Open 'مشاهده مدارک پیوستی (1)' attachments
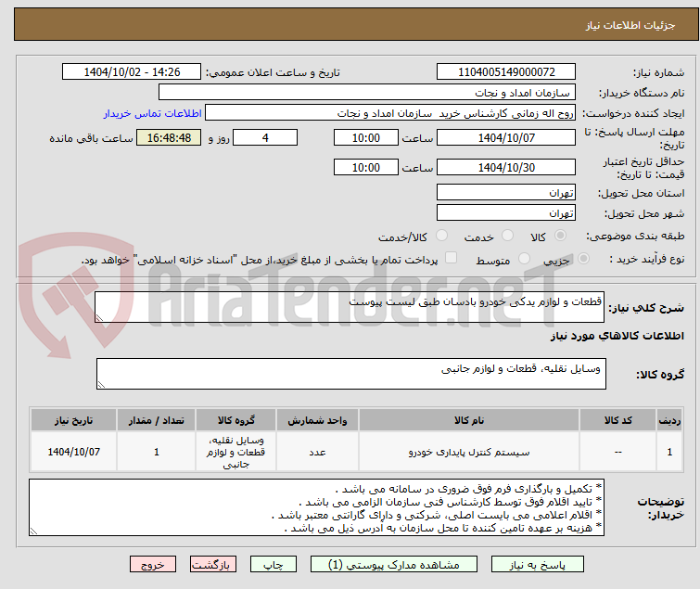The image size is (700, 589). point(393,565)
